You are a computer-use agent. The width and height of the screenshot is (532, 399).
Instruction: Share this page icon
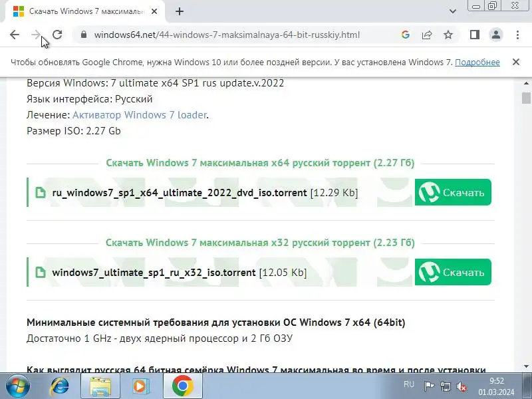click(427, 35)
